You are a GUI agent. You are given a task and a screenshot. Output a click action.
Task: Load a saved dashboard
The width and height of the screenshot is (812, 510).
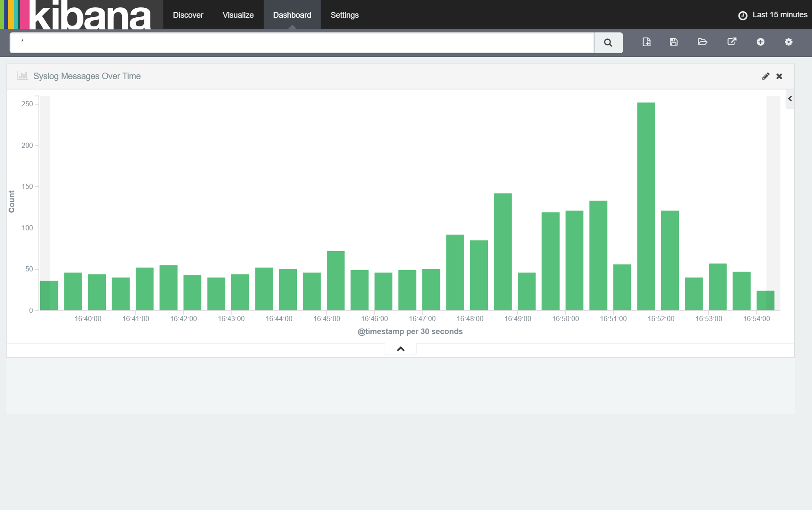point(702,42)
